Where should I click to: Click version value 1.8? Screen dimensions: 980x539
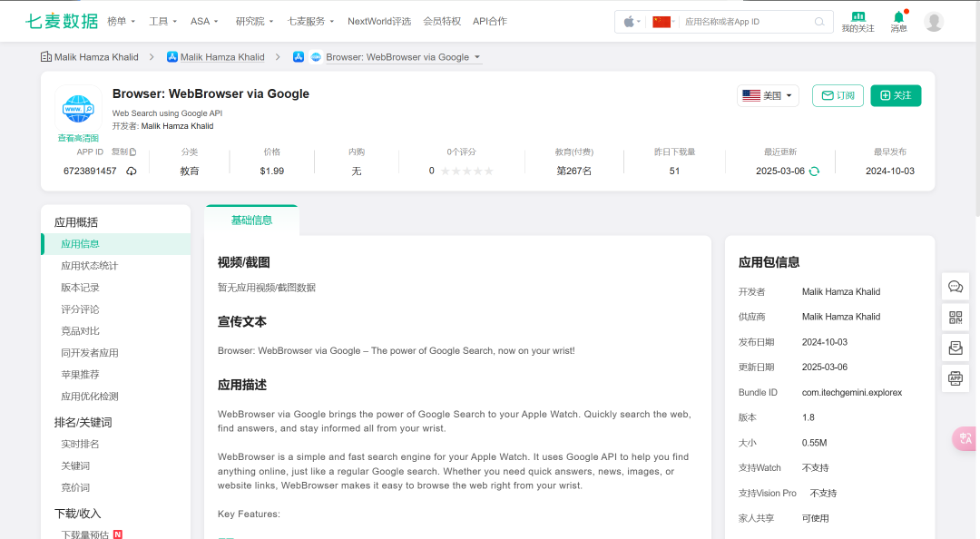(808, 417)
